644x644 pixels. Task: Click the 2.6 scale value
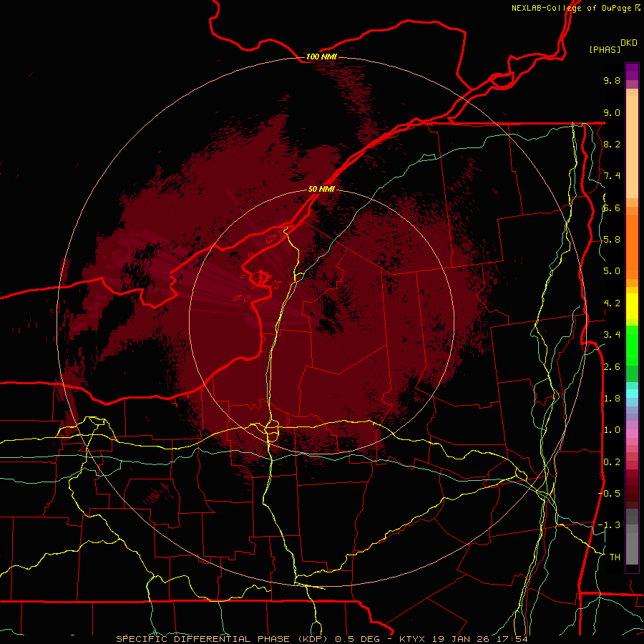click(612, 367)
